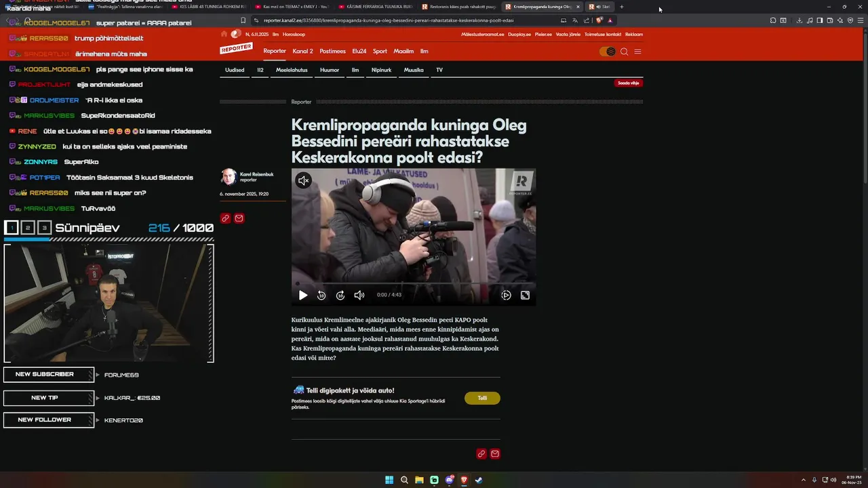Skip video forward 10 seconds
This screenshot has height=488, width=868.
tap(340, 295)
